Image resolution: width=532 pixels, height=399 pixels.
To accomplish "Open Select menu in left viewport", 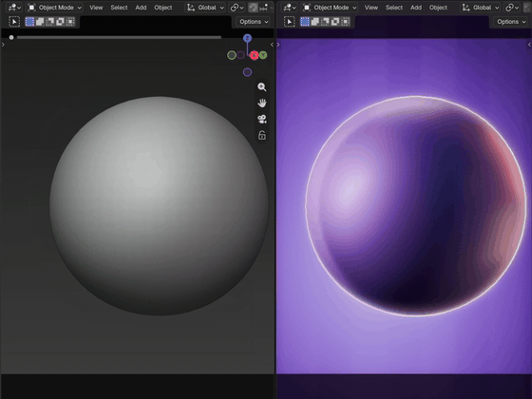I will pyautogui.click(x=119, y=8).
